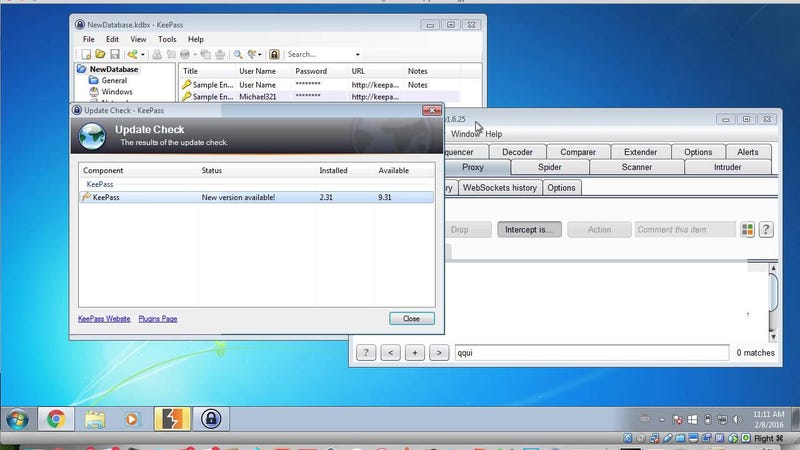Open the WebSockets history sub-tab
The image size is (800, 450).
pos(499,188)
